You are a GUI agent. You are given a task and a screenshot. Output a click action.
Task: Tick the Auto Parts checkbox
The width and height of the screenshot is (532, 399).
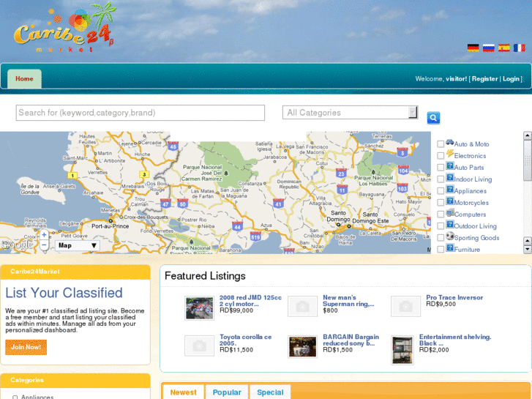(441, 168)
